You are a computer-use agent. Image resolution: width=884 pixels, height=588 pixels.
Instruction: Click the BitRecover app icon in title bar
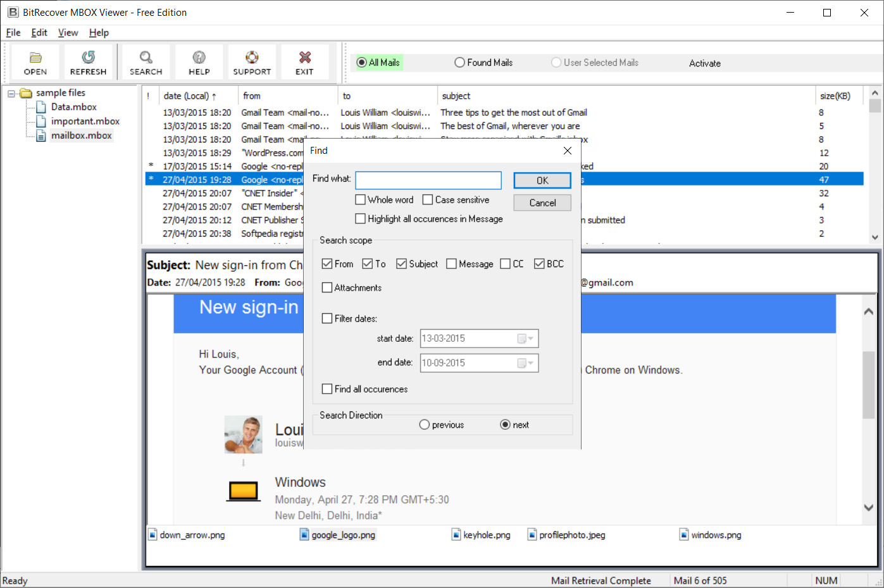pyautogui.click(x=13, y=12)
